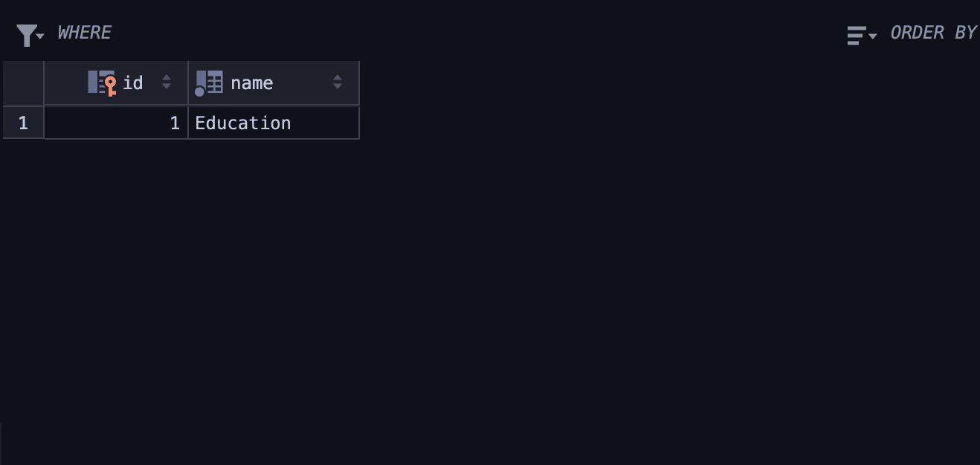
Task: Select the id column header label
Action: 133,82
